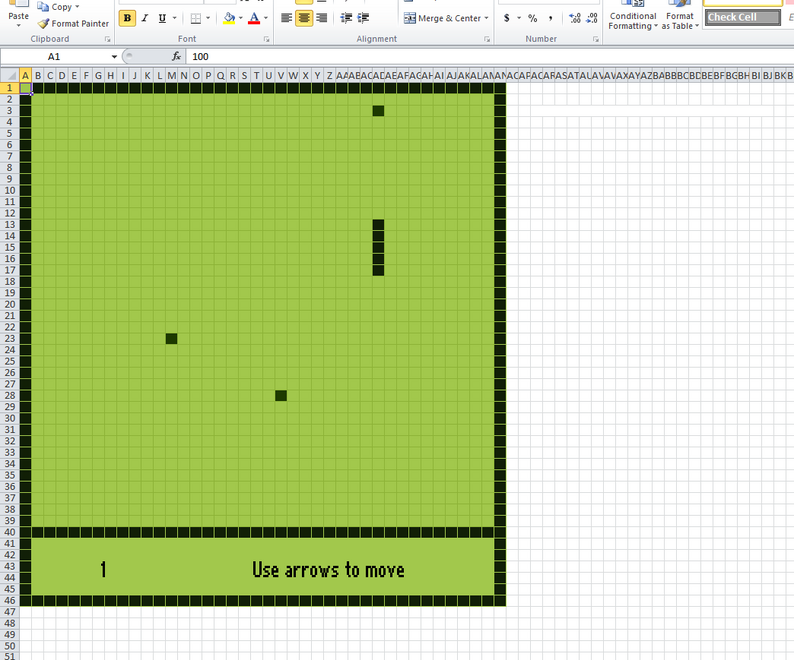Viewport: 794px width, 660px height.
Task: Click the dark food cell in row 3
Action: [x=378, y=111]
